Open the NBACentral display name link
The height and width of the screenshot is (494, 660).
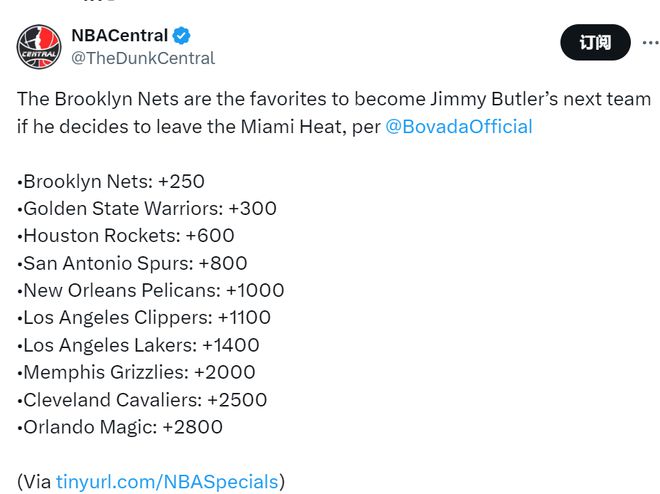[120, 35]
